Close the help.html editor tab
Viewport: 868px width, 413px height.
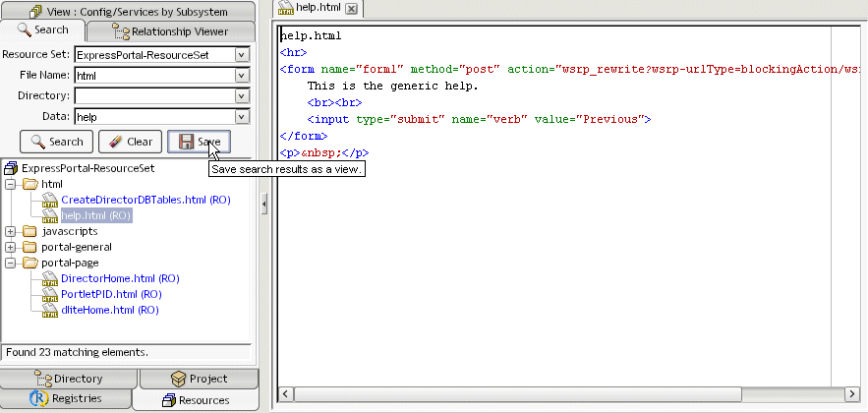352,8
